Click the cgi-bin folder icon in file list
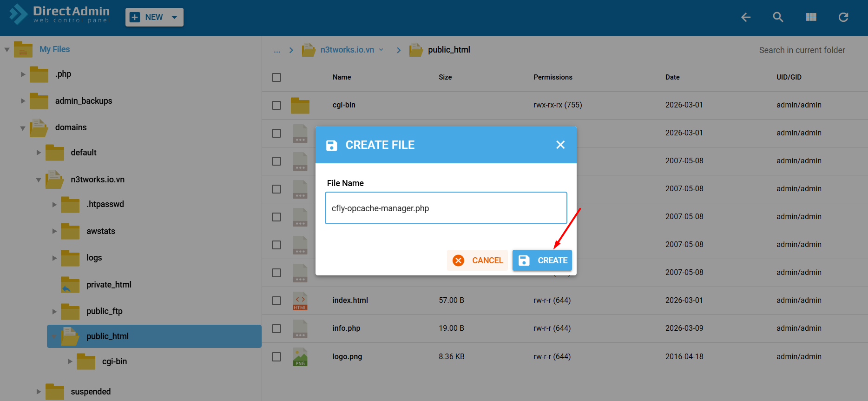The image size is (868, 401). tap(300, 106)
